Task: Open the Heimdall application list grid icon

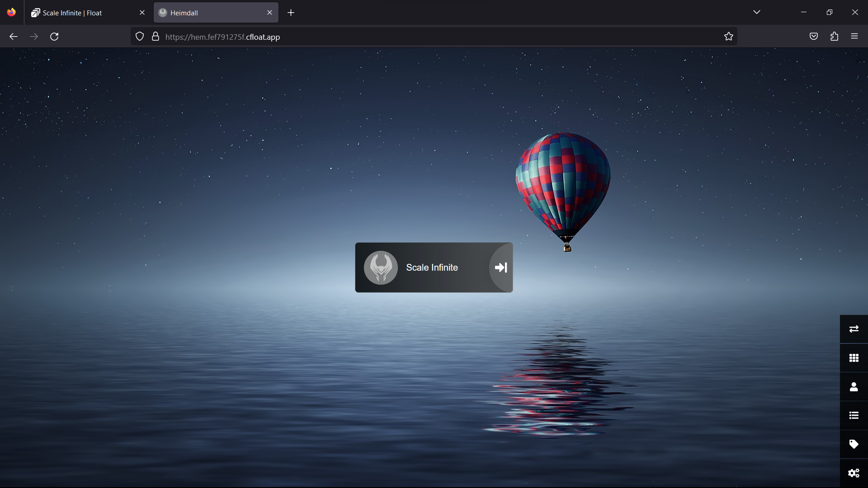Action: [854, 358]
